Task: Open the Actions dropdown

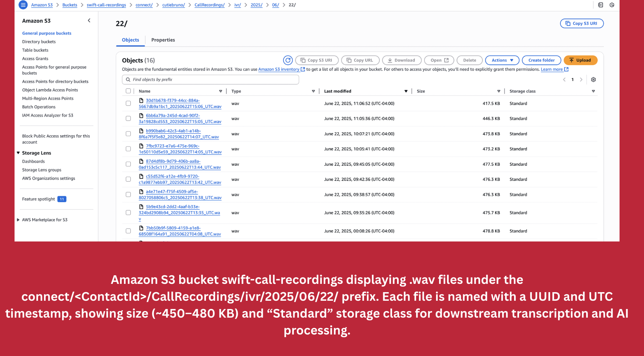Action: point(502,60)
